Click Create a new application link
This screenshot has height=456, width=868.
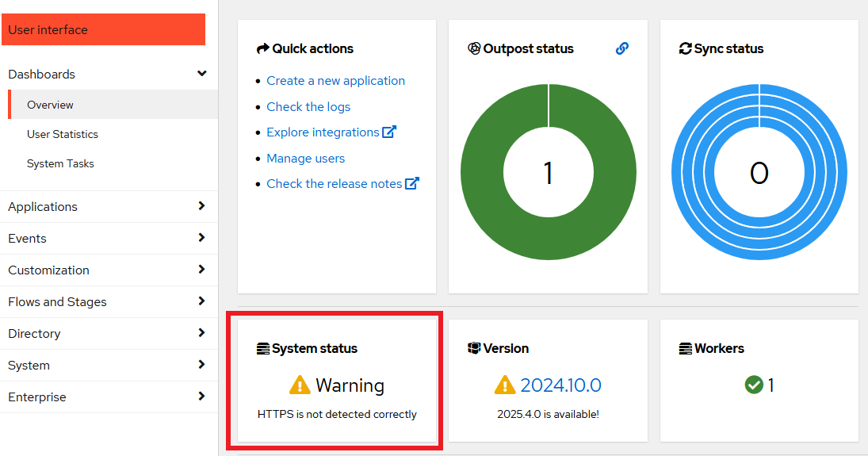tap(335, 81)
